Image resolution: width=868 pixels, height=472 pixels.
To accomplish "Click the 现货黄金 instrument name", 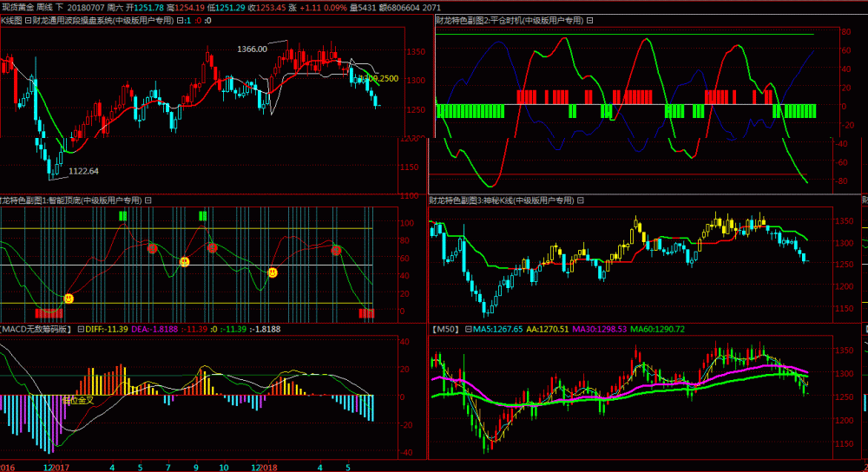I will 17,8.
